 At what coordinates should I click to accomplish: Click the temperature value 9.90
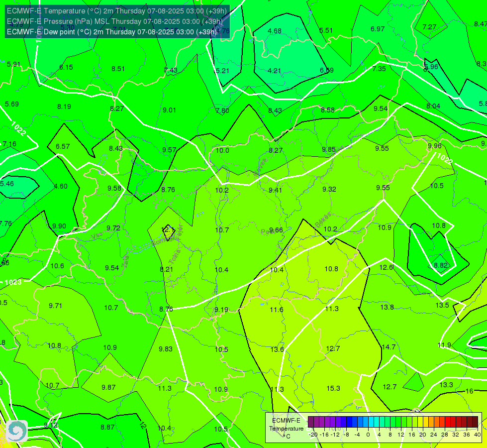click(59, 226)
